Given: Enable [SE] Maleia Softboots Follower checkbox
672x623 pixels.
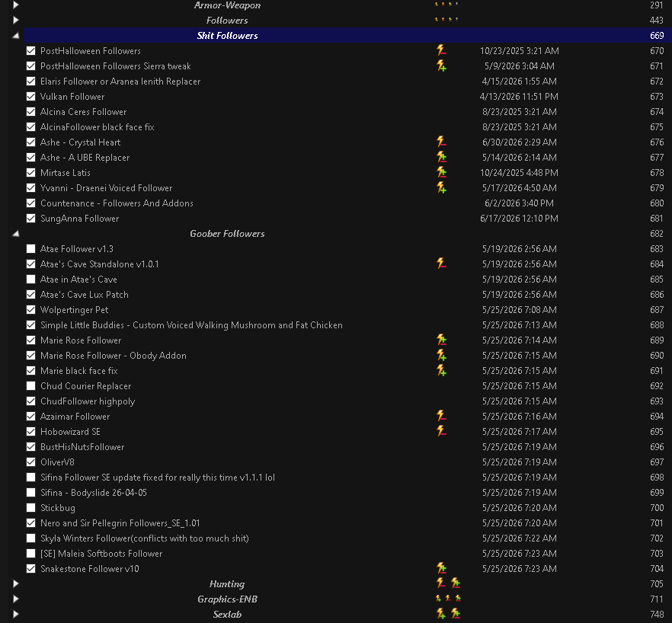Looking at the screenshot, I should coord(30,554).
